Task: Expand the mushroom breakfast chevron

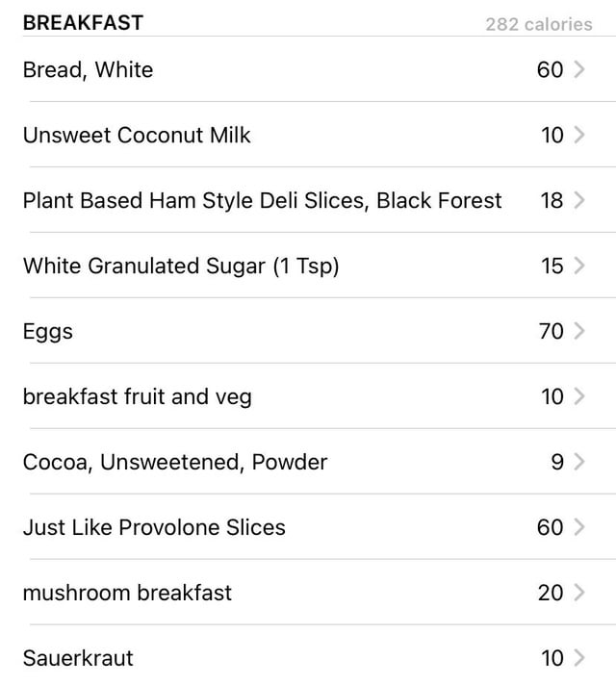Action: pos(579,593)
